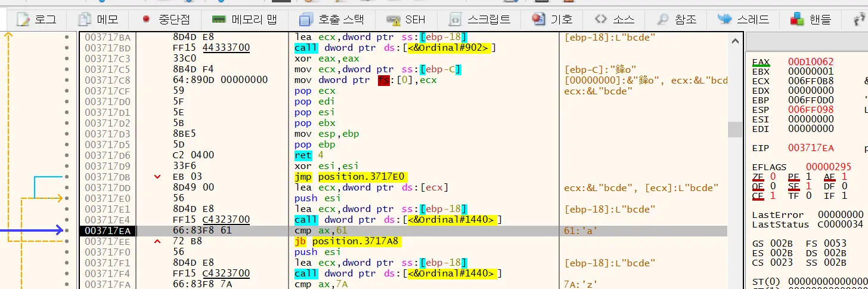The width and height of the screenshot is (868, 289).
Task: Click LastStatus value C0000034
Action: [841, 225]
